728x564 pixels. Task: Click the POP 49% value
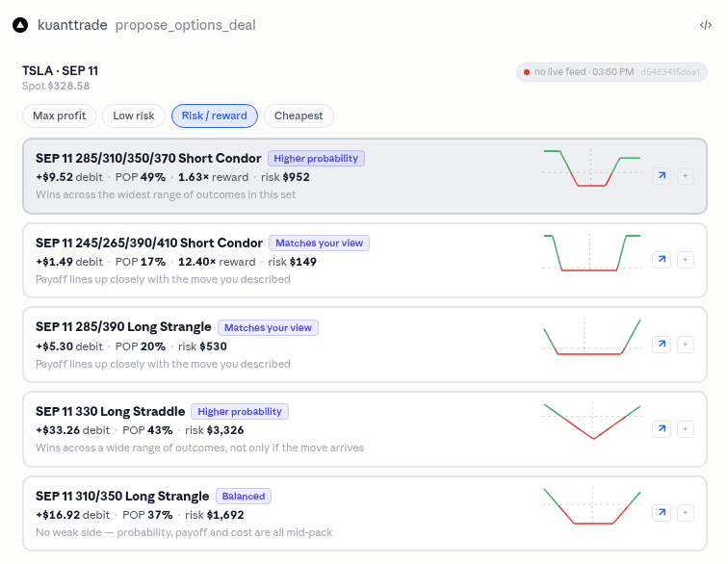[x=141, y=177]
